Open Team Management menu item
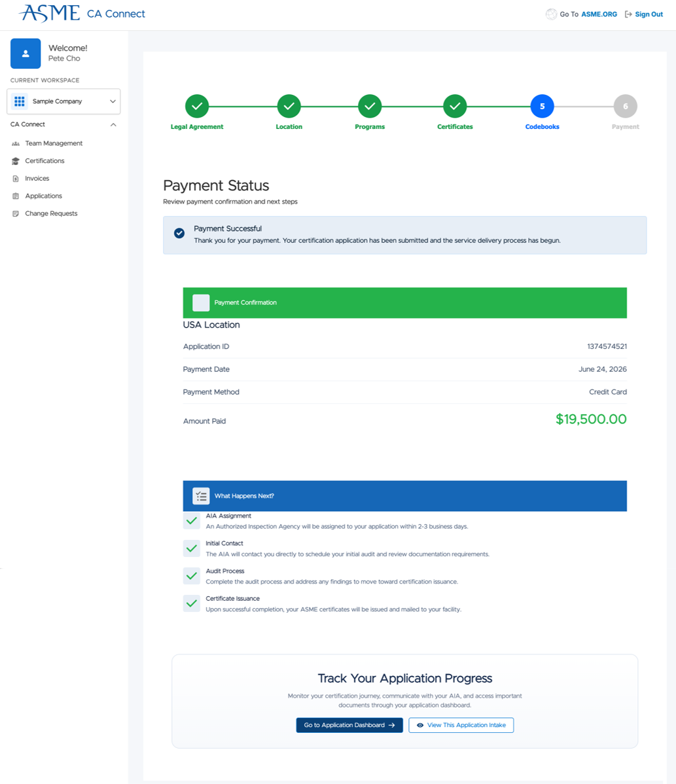The width and height of the screenshot is (676, 784). [54, 143]
